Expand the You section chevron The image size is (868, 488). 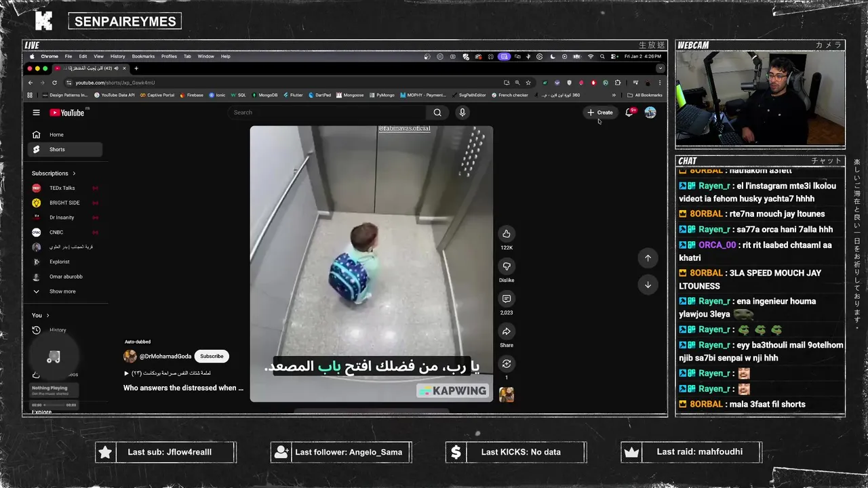click(47, 315)
